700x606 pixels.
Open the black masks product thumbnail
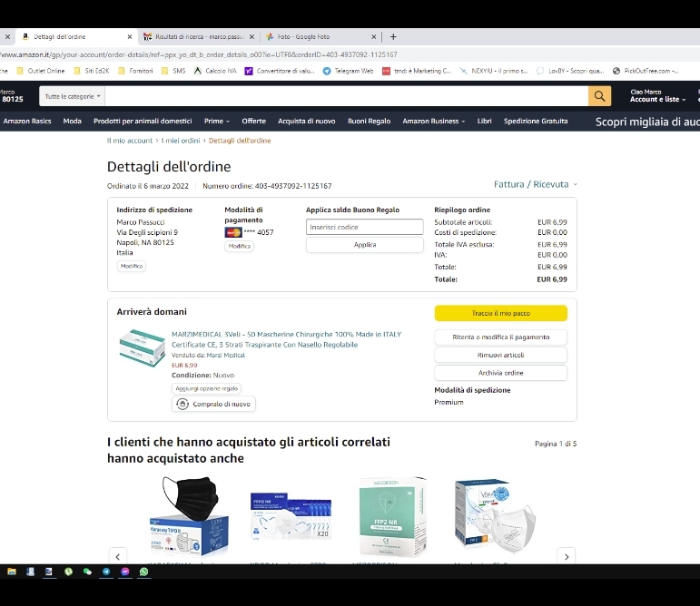click(x=189, y=516)
